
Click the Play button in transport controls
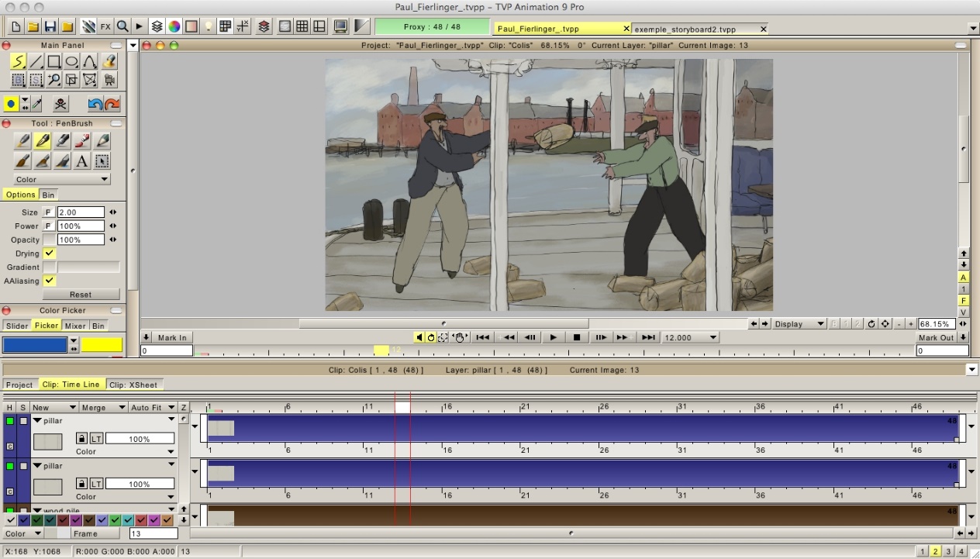[x=553, y=337]
